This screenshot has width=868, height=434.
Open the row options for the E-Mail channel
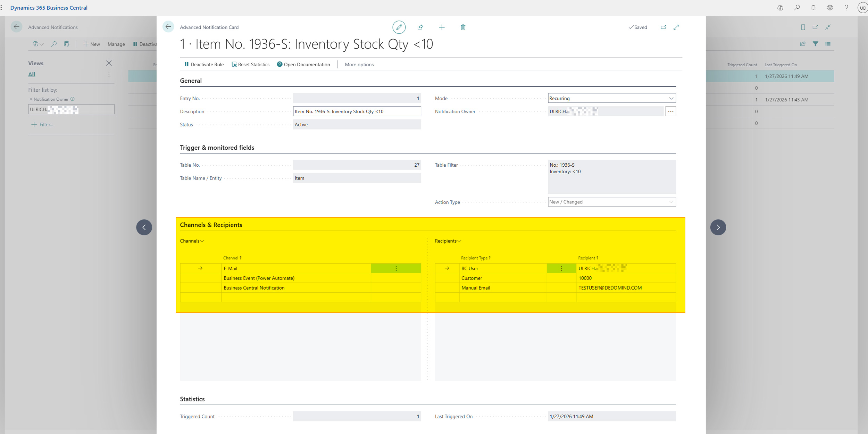tap(396, 268)
